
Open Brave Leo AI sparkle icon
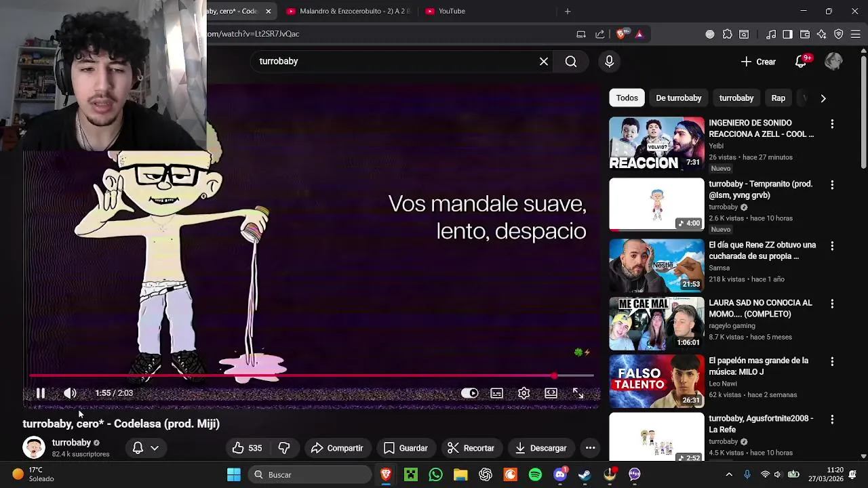(x=821, y=34)
